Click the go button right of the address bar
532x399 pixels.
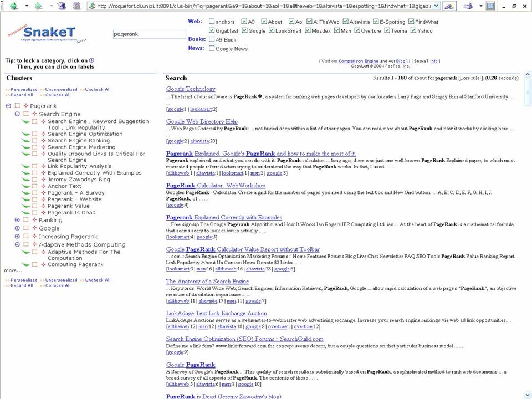pyautogui.click(x=449, y=6)
